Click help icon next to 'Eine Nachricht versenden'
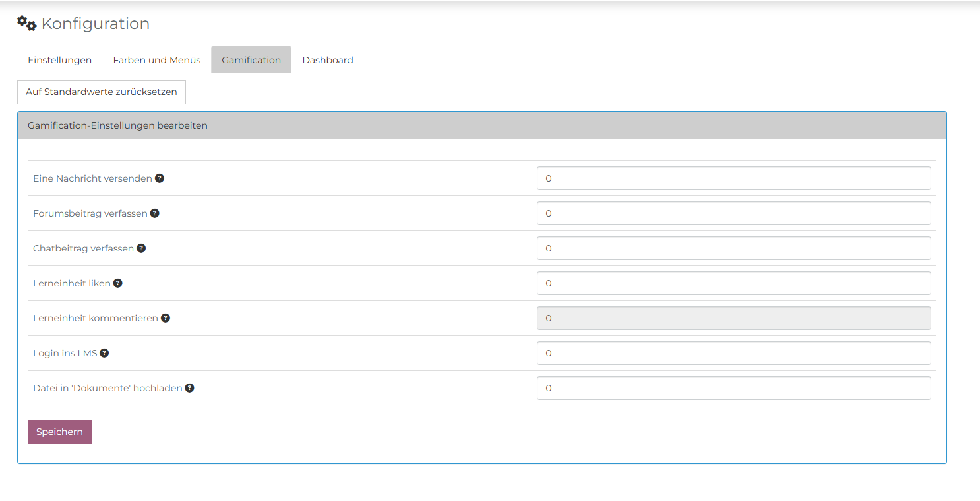Viewport: 980px width, 501px height. 160,178
